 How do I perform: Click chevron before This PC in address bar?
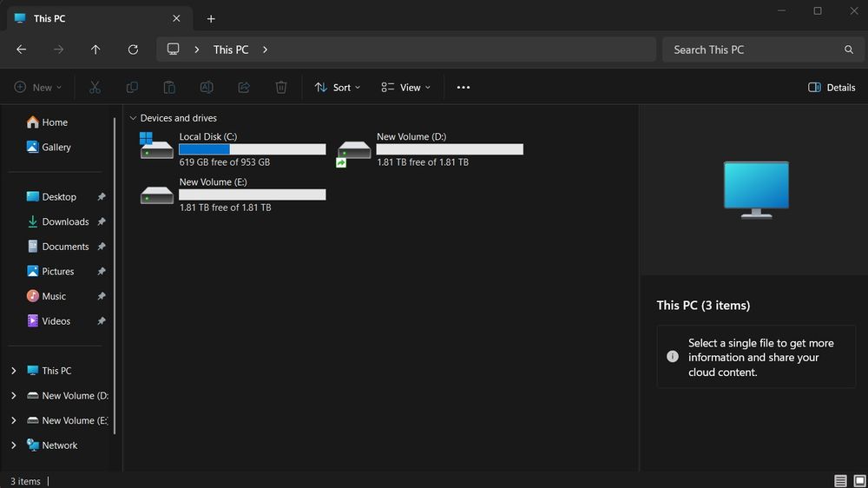point(196,49)
